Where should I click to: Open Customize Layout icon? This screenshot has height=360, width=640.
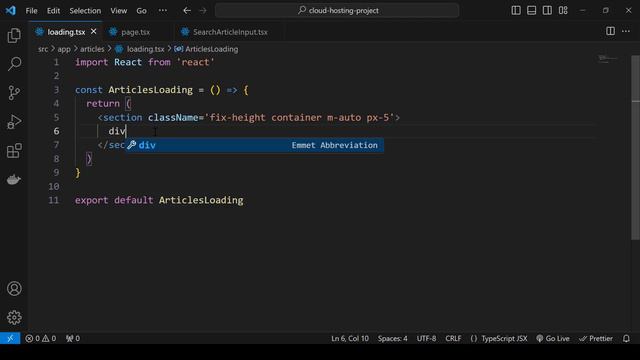click(563, 11)
